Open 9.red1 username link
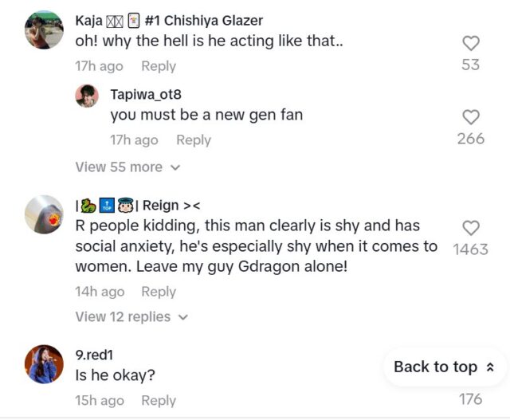 tap(94, 354)
